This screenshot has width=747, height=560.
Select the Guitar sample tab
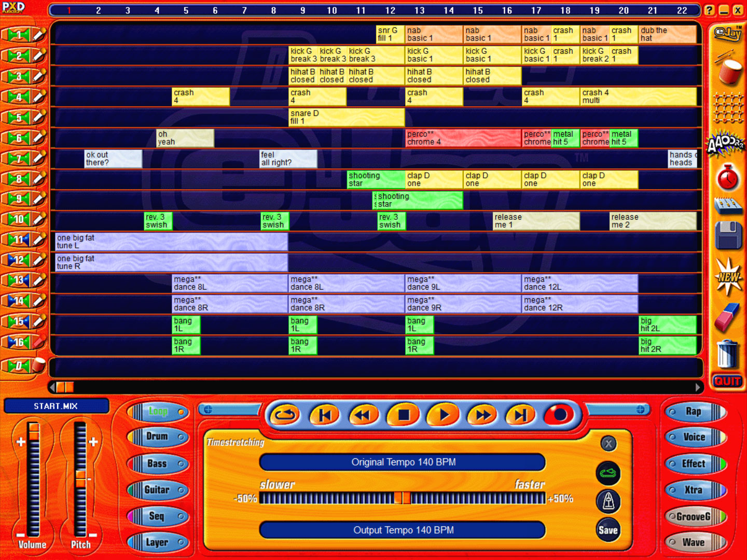(x=158, y=490)
